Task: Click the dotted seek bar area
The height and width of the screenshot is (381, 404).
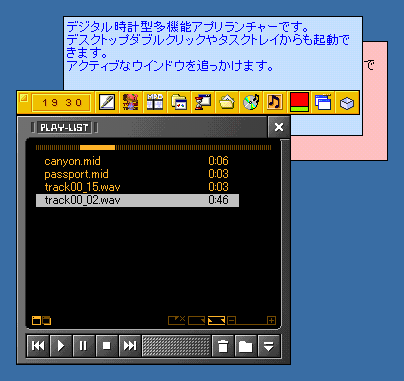Action: [x=176, y=346]
